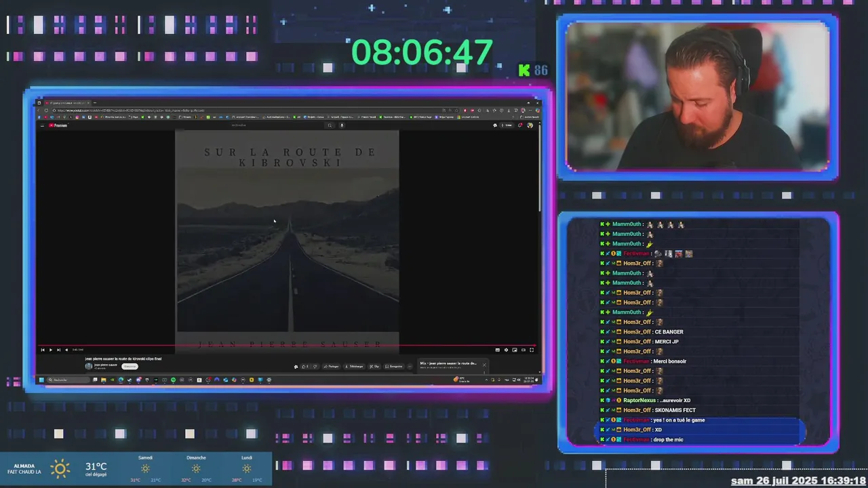The image size is (868, 488).
Task: Click the YouTube search magnifier button
Action: (330, 125)
